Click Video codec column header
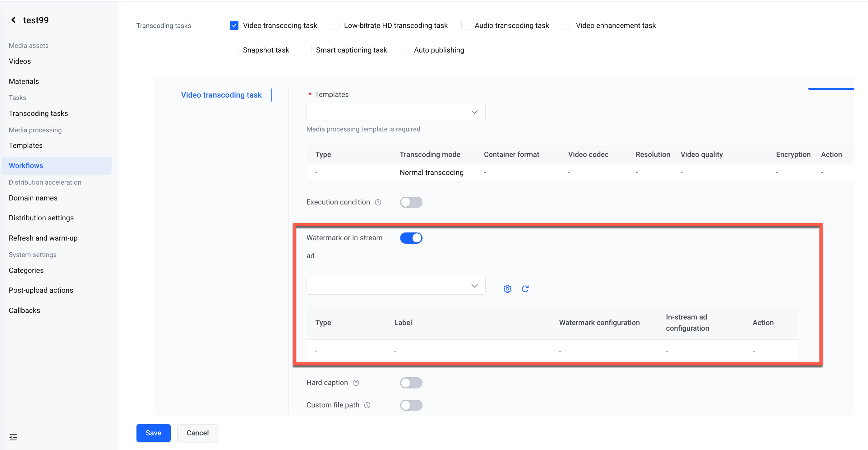 588,154
